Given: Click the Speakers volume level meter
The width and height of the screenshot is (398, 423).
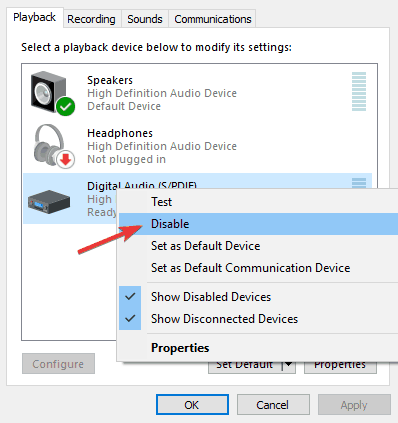Looking at the screenshot, I should (x=359, y=92).
